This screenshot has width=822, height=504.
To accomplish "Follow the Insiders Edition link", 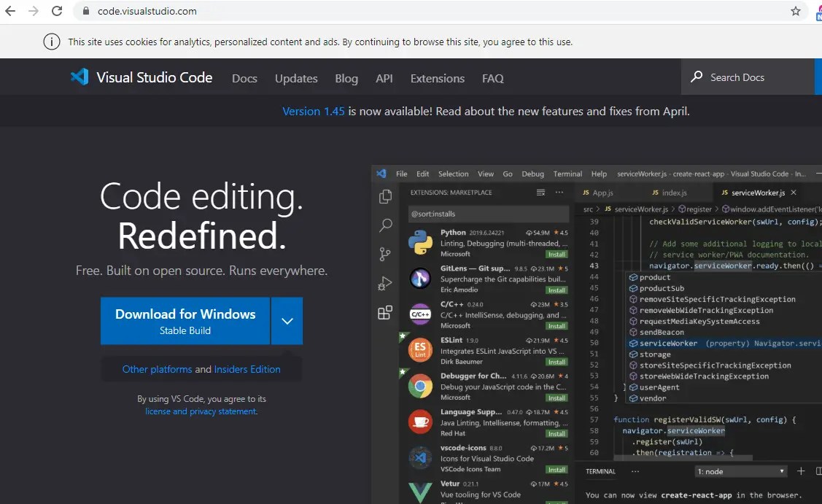I will coord(247,369).
